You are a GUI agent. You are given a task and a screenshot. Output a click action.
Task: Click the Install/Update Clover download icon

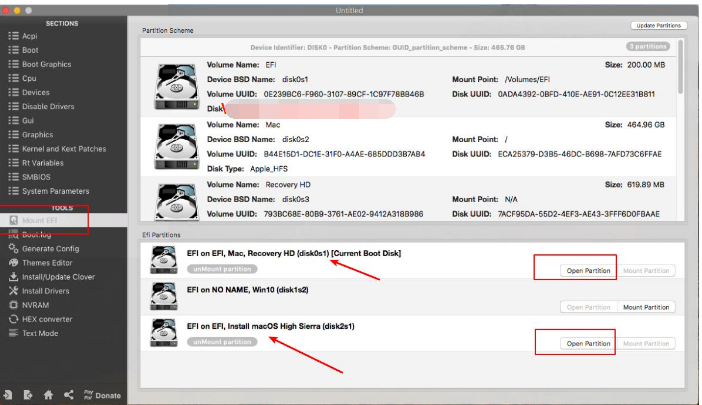tap(13, 277)
